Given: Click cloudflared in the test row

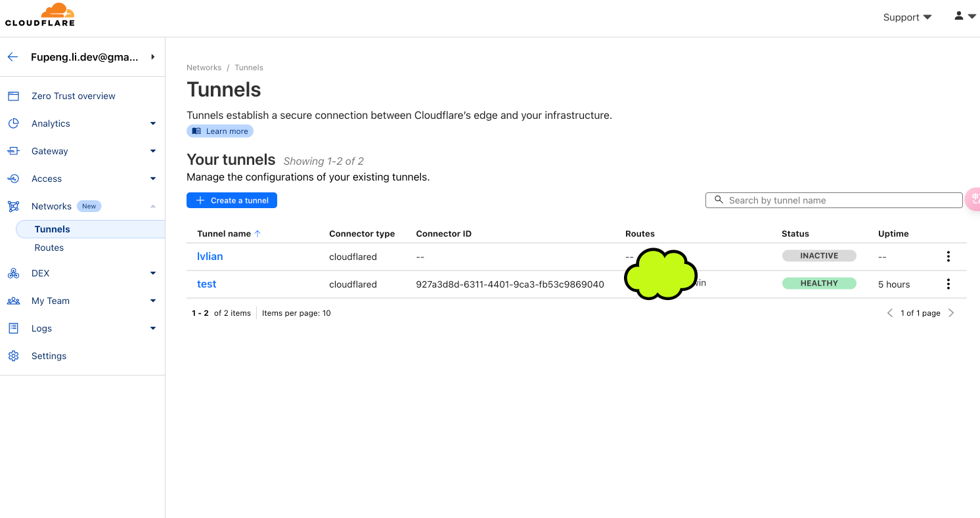Looking at the screenshot, I should [353, 284].
